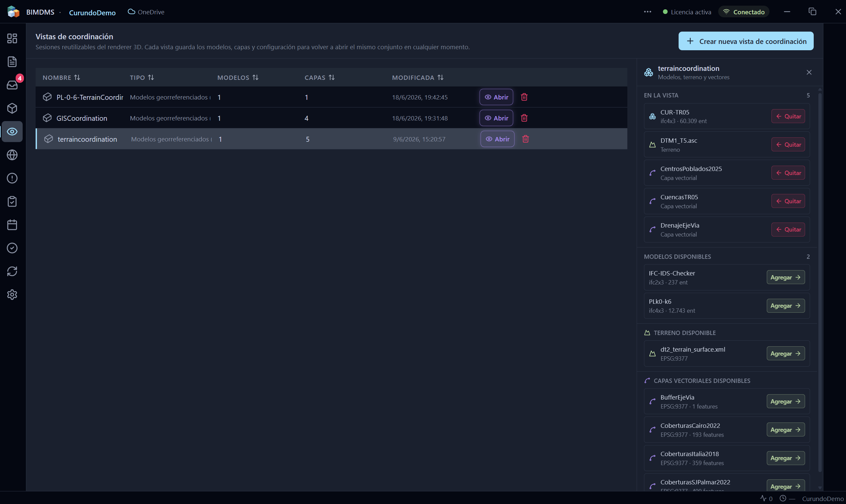The height and width of the screenshot is (504, 846).
Task: Open the dashboard grid icon in sidebar
Action: (12, 38)
